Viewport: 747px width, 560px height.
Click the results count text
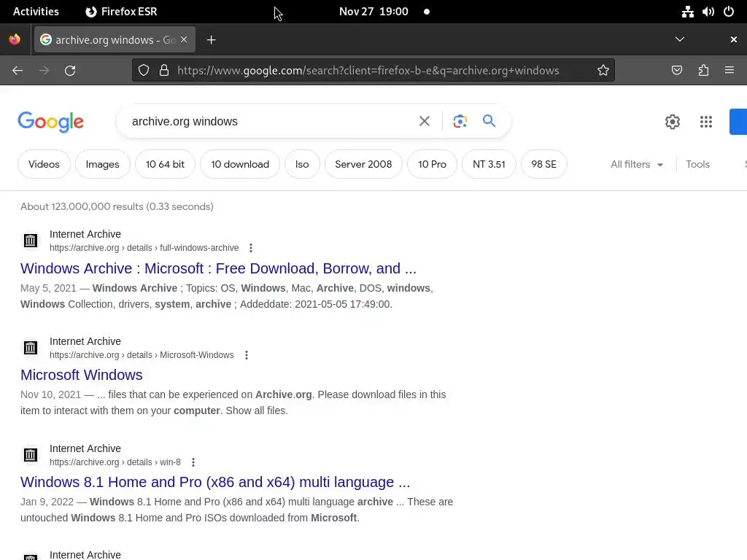[117, 206]
